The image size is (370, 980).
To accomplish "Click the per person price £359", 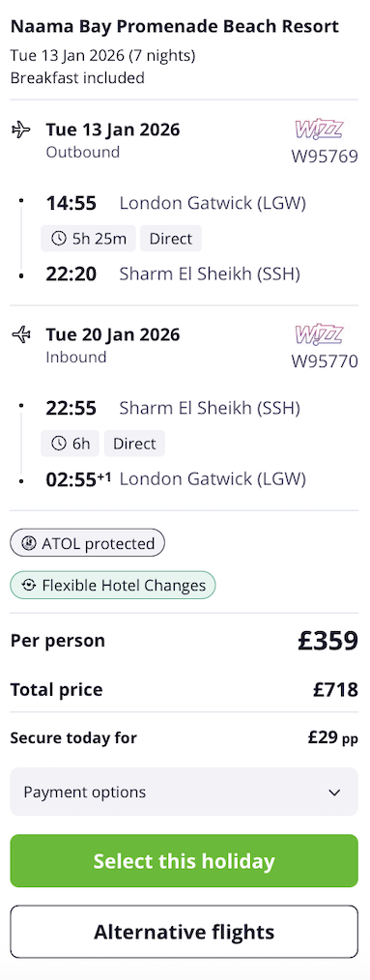I will [328, 641].
